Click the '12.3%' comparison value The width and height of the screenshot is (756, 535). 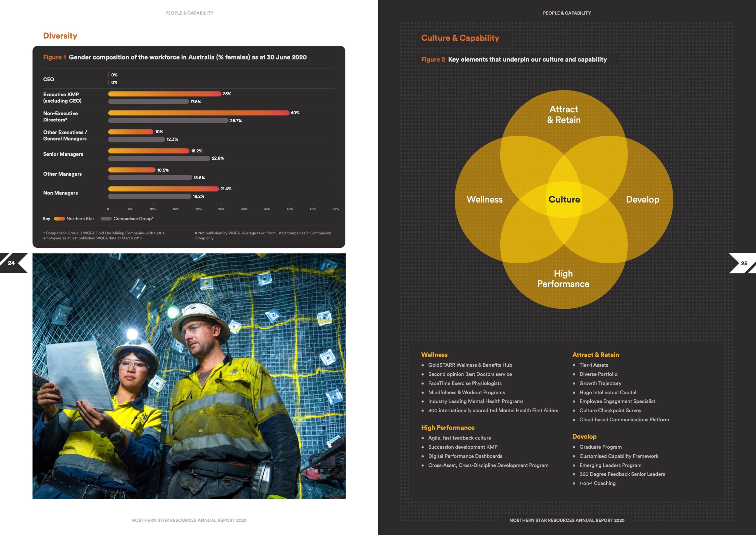tap(172, 140)
